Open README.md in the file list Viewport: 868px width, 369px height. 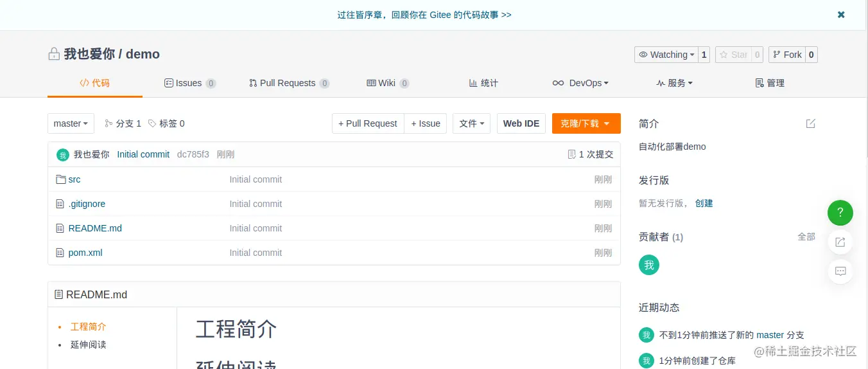(x=95, y=228)
